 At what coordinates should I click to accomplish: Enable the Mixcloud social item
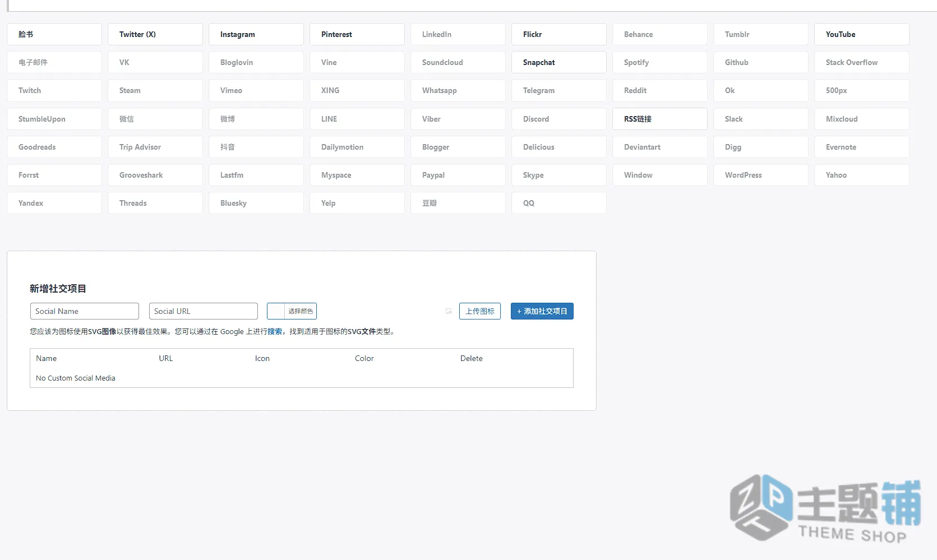[x=862, y=119]
